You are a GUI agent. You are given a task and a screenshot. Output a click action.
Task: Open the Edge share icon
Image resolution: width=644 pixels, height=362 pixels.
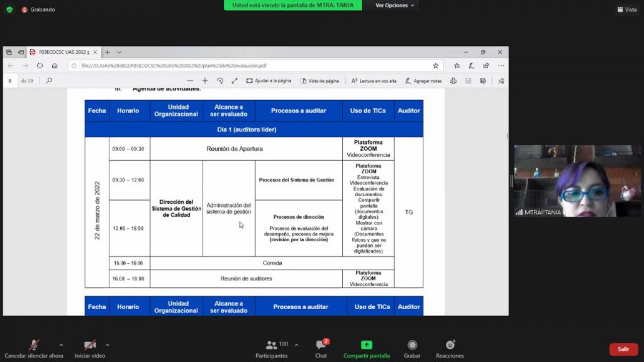486,66
